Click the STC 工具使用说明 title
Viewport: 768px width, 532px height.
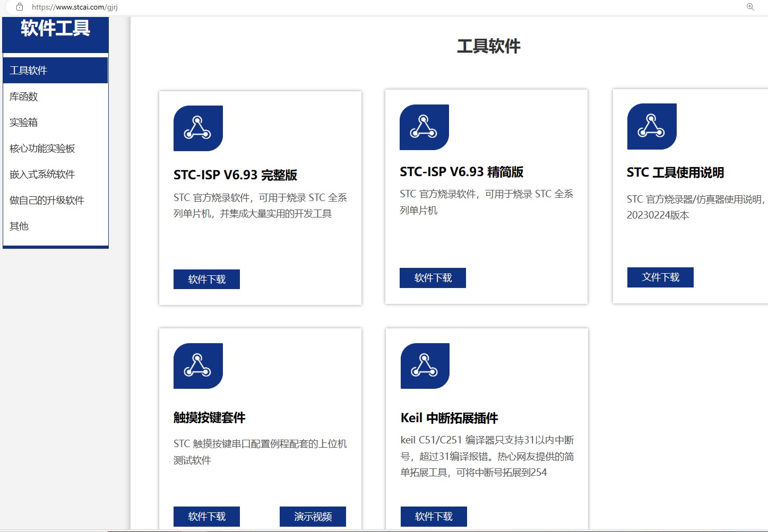(675, 172)
